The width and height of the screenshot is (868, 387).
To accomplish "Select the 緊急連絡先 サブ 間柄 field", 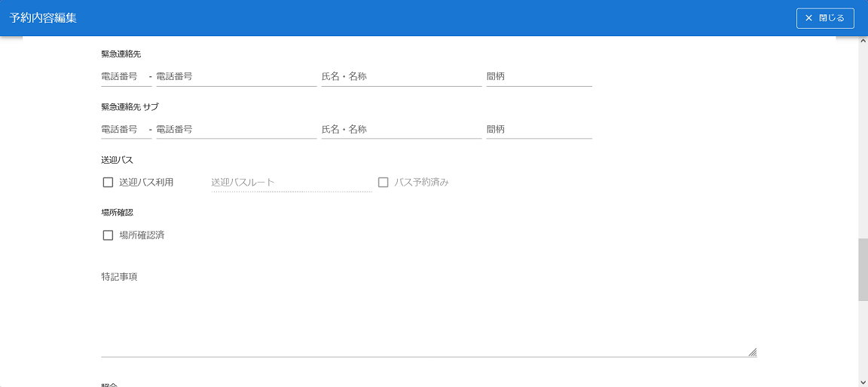I will (x=539, y=130).
